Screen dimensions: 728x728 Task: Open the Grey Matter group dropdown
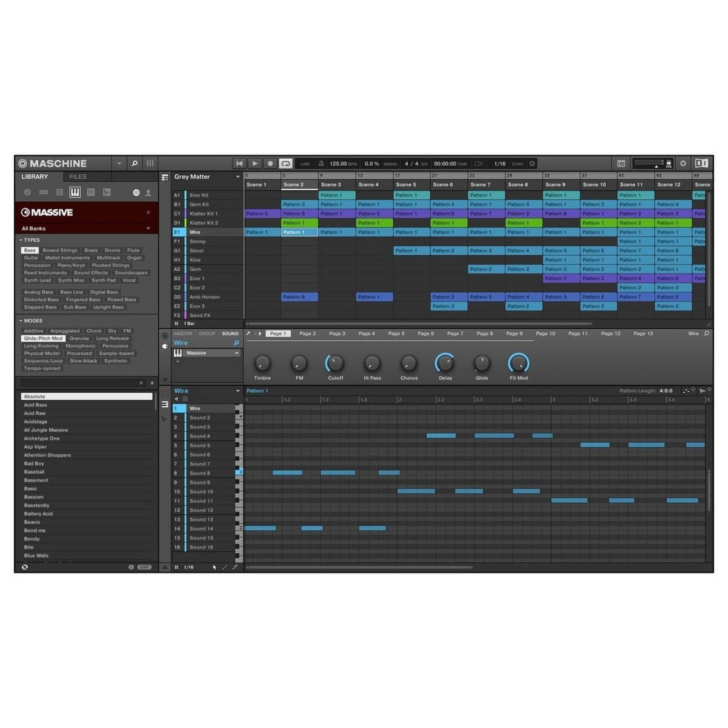[x=238, y=177]
